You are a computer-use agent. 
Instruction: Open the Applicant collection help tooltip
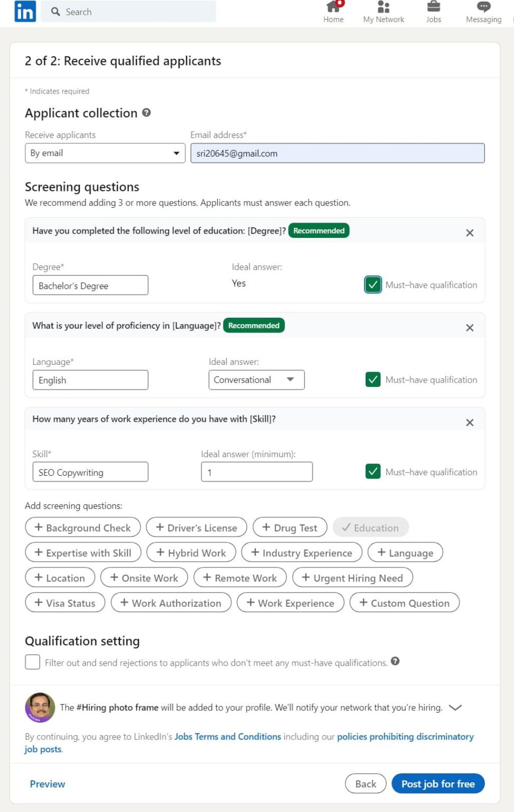tap(146, 113)
